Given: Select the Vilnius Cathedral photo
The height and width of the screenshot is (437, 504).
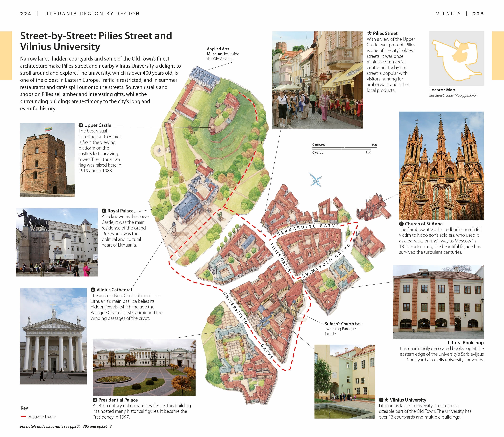Looking at the screenshot, I should tap(53, 336).
